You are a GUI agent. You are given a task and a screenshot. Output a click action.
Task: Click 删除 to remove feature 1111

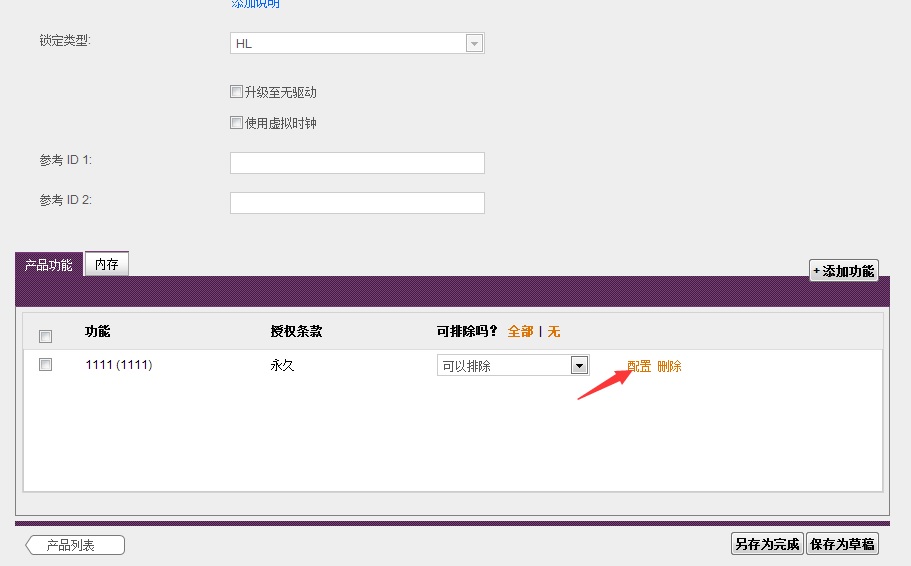coord(669,366)
